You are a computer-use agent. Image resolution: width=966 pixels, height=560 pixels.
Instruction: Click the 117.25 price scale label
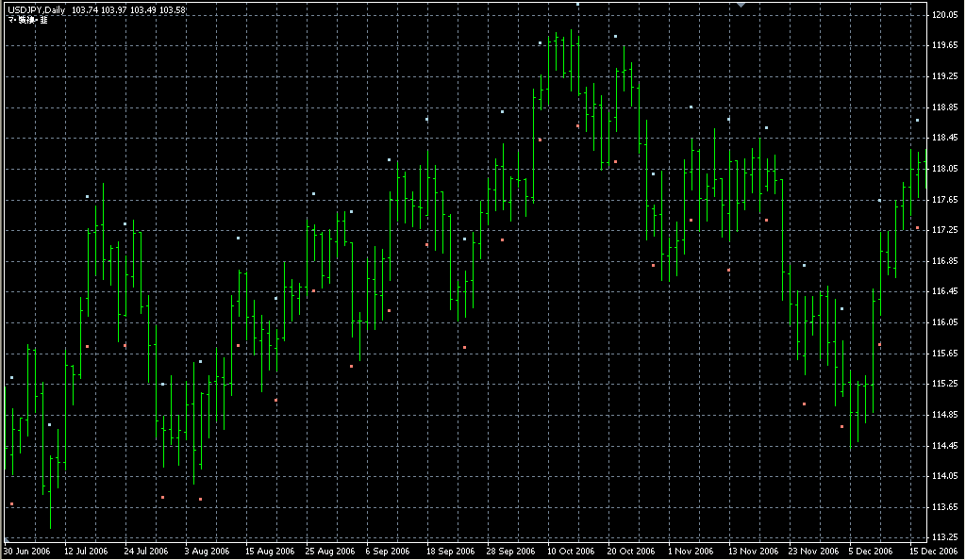pyautogui.click(x=945, y=231)
